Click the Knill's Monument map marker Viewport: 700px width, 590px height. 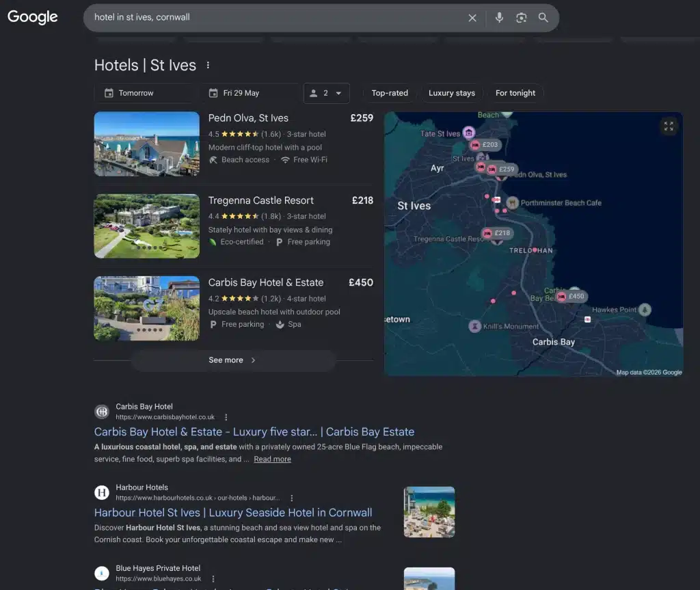[x=474, y=326]
